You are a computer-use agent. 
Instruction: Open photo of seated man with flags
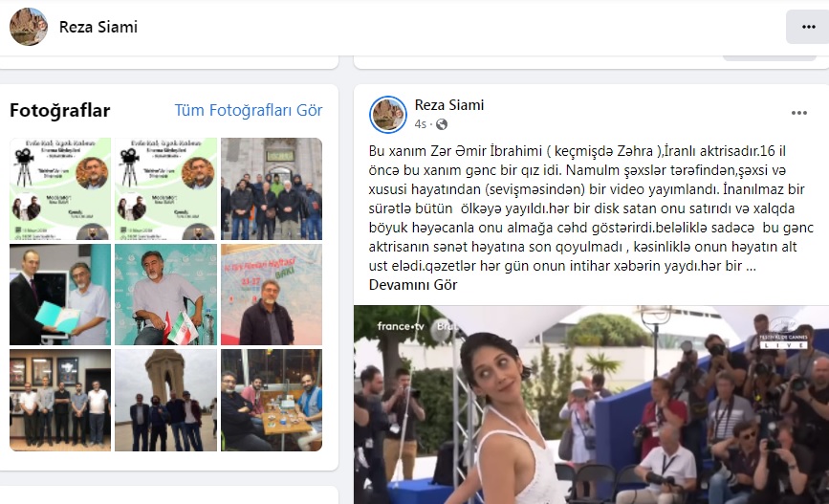pos(166,295)
